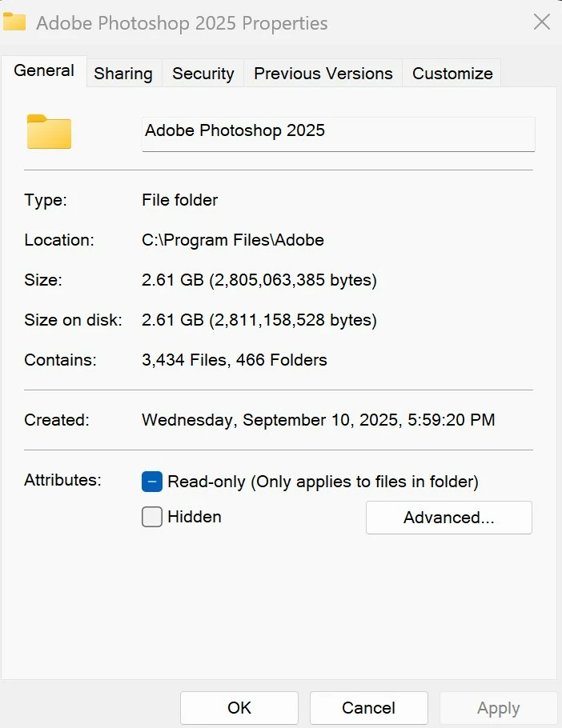Go to the Previous Versions tab
562x728 pixels.
point(323,74)
